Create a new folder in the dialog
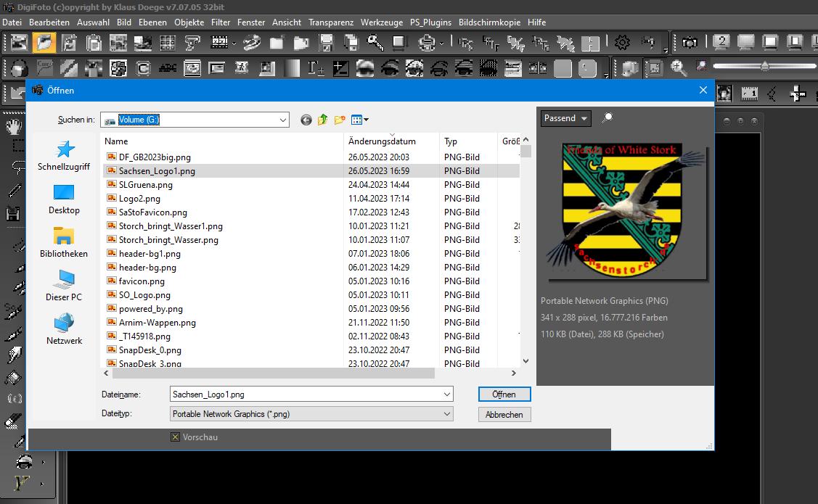Screen dimensions: 818x504 pos(340,120)
